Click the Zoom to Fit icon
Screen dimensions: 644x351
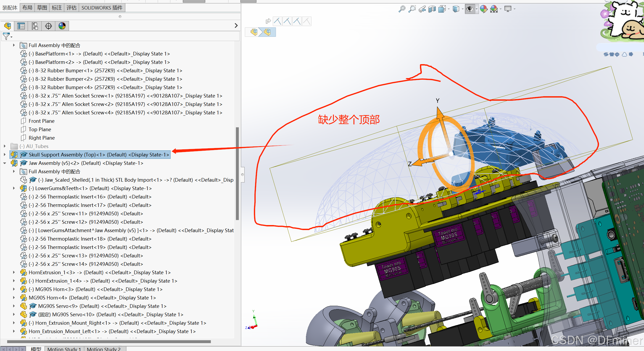tap(402, 9)
